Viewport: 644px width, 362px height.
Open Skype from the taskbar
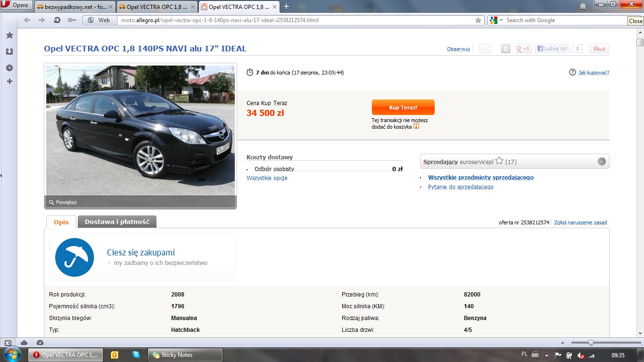[x=136, y=355]
